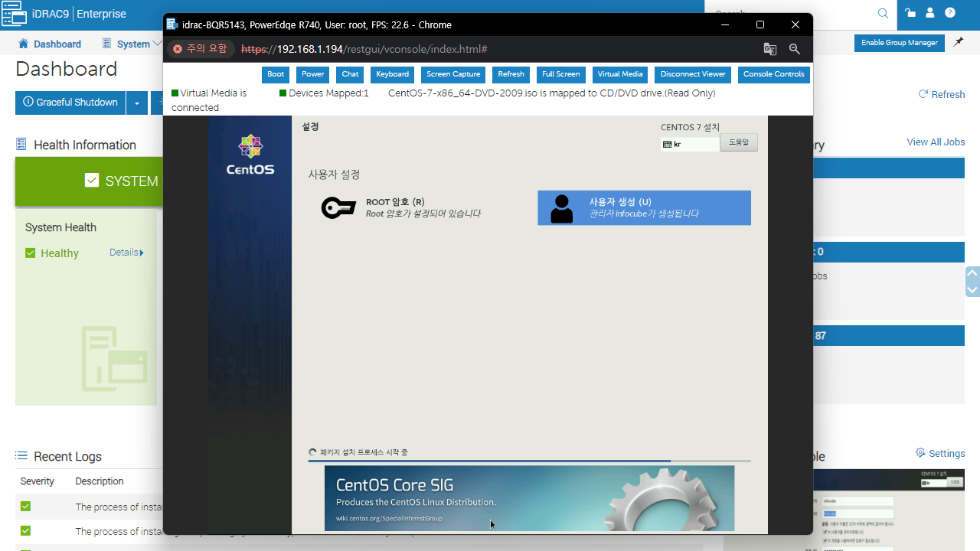The height and width of the screenshot is (551, 980).
Task: Click Screen Capture button
Action: (x=453, y=75)
